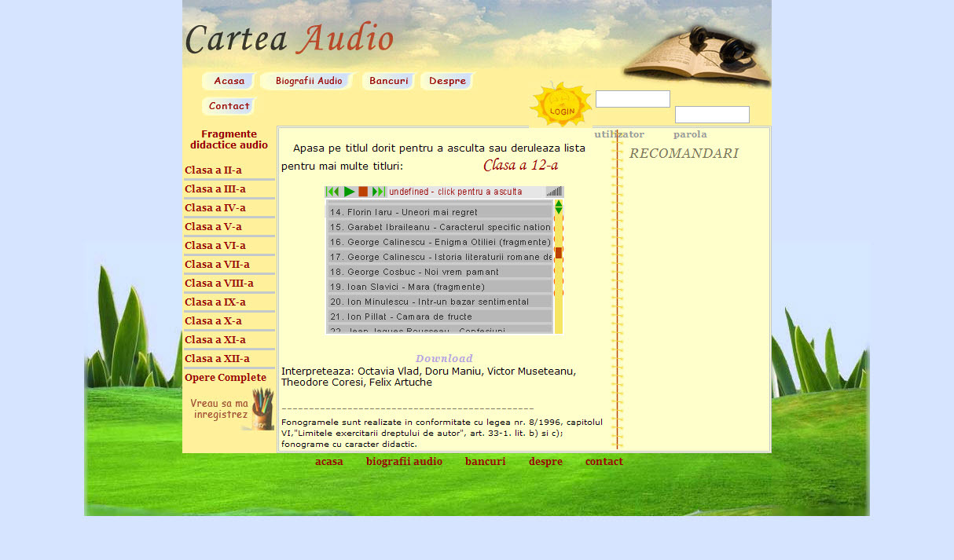The image size is (954, 560).
Task: Click footer link bancuri
Action: pos(486,462)
